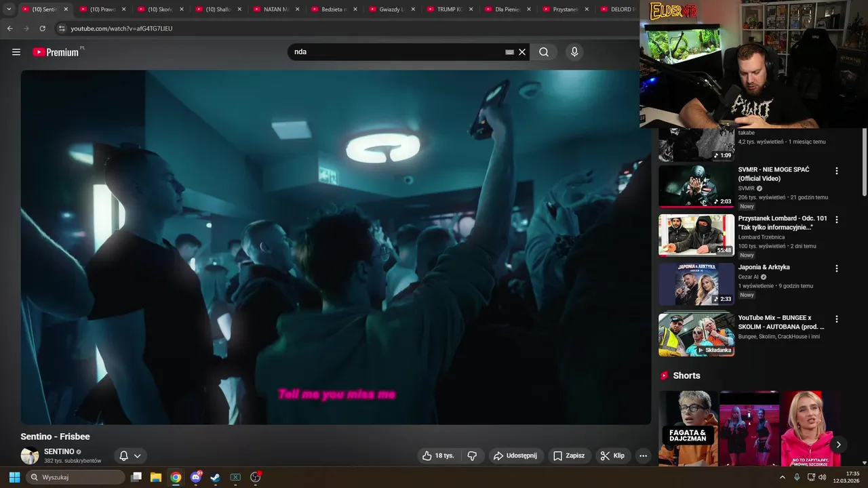Open the YouTube guide hamburger menu
Viewport: 868px width, 488px height.
tap(16, 52)
